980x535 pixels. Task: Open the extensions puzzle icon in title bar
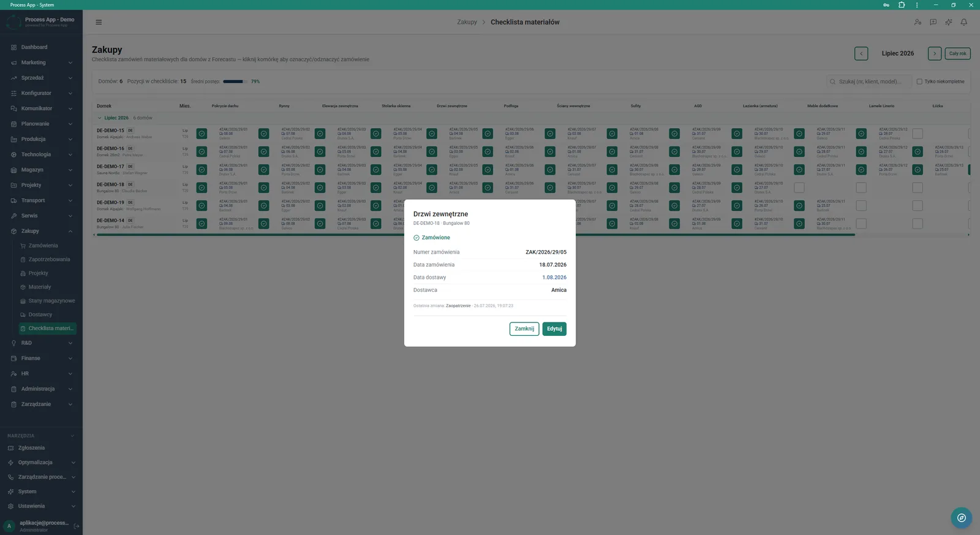click(x=902, y=5)
